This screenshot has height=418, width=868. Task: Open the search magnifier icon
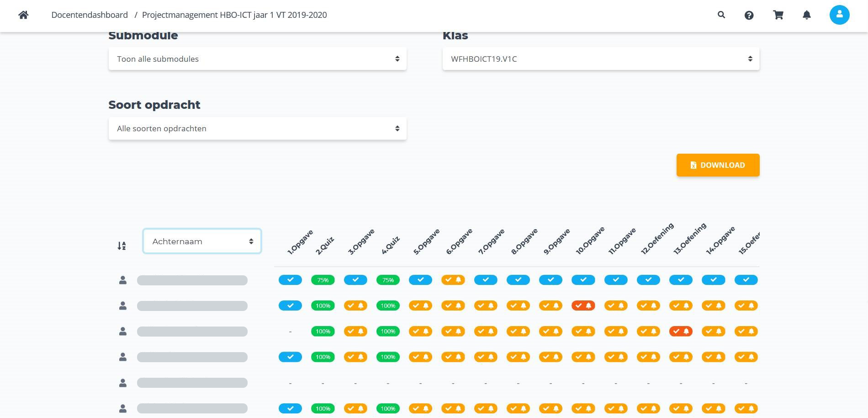[x=721, y=15]
